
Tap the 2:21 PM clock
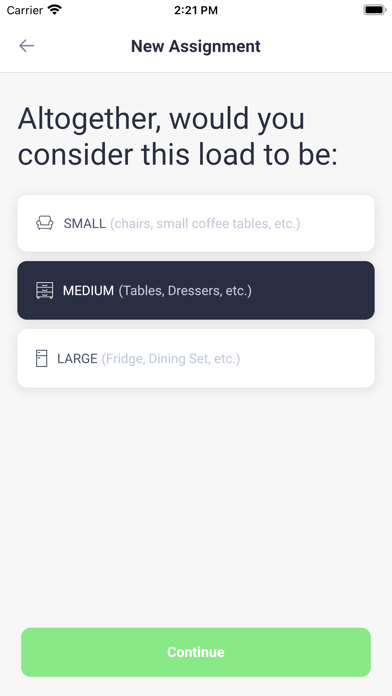[196, 10]
